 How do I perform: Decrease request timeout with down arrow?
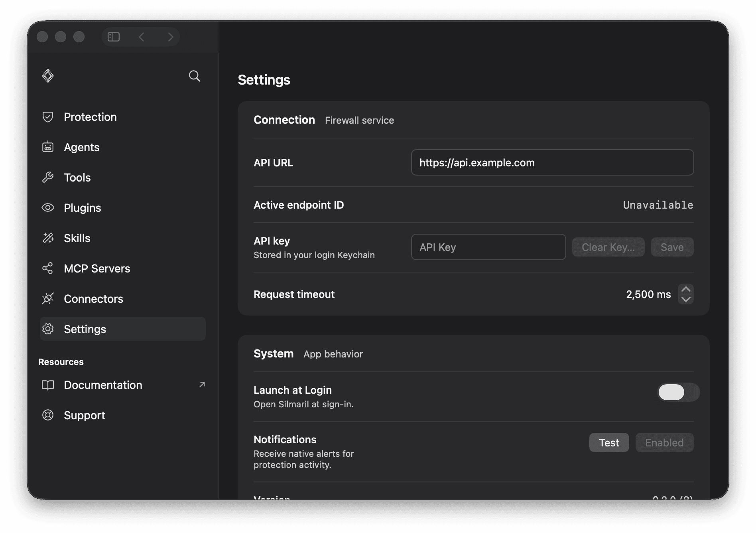click(686, 299)
